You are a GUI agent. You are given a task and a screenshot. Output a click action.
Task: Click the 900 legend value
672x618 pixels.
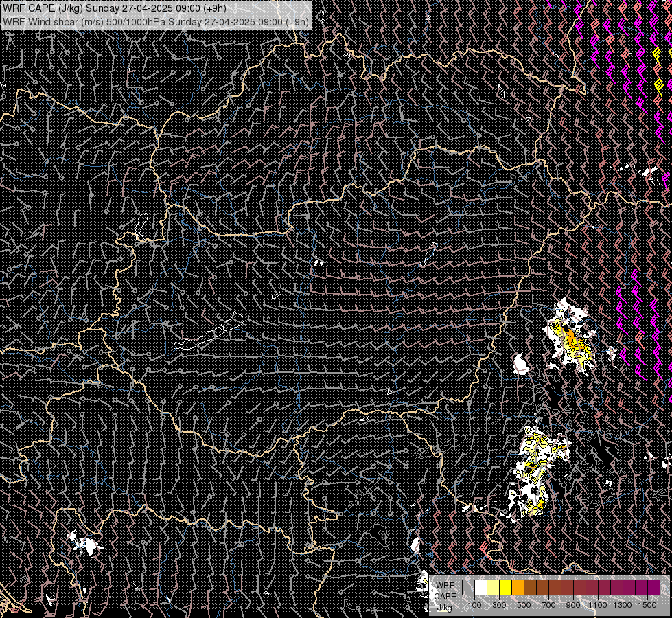click(573, 605)
